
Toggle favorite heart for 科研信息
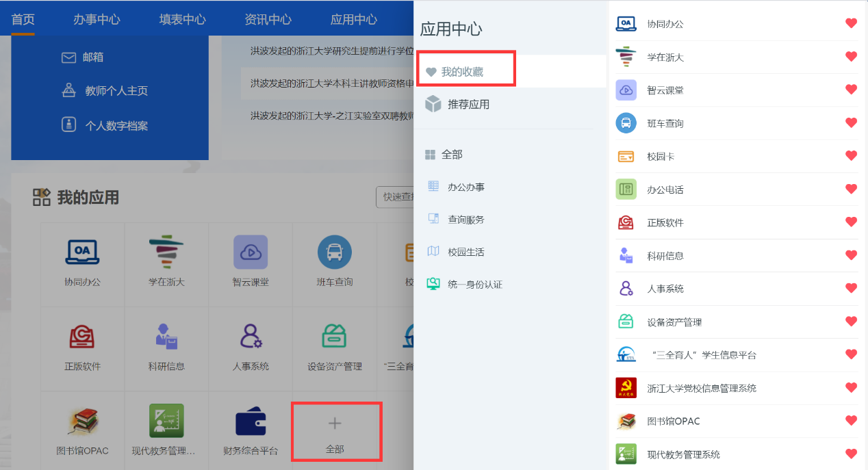851,255
